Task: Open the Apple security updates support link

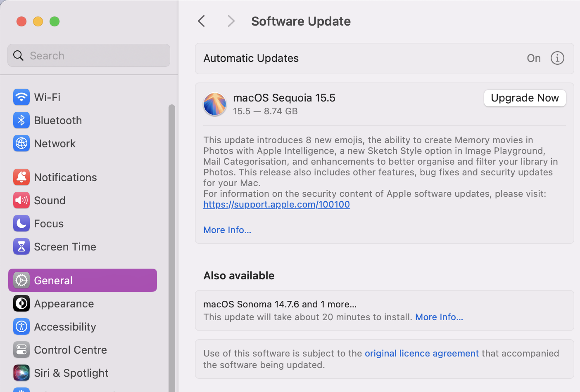Action: pyautogui.click(x=276, y=204)
